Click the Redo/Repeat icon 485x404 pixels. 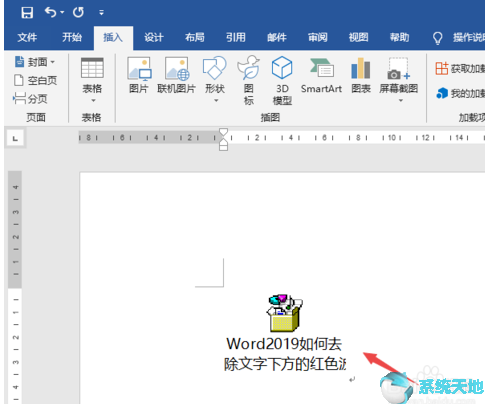(x=78, y=12)
